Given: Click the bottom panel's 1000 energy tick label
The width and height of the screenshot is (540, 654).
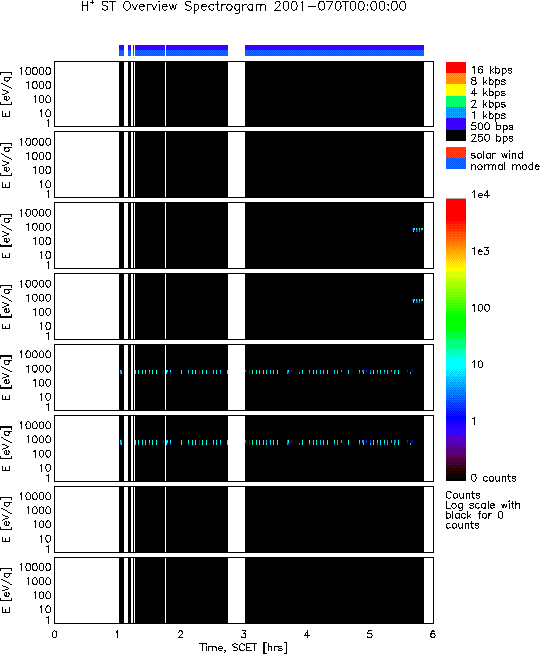Looking at the screenshot, I should (x=38, y=581).
